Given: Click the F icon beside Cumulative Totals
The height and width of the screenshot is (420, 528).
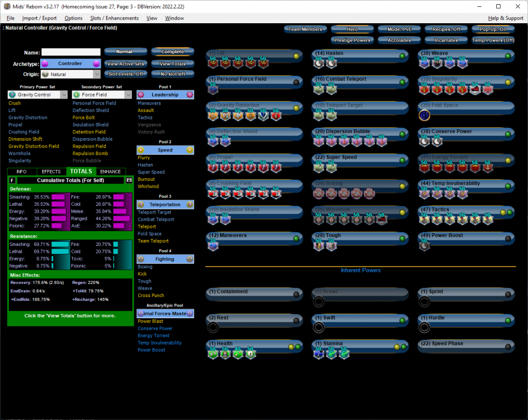Looking at the screenshot, I should click(x=13, y=180).
